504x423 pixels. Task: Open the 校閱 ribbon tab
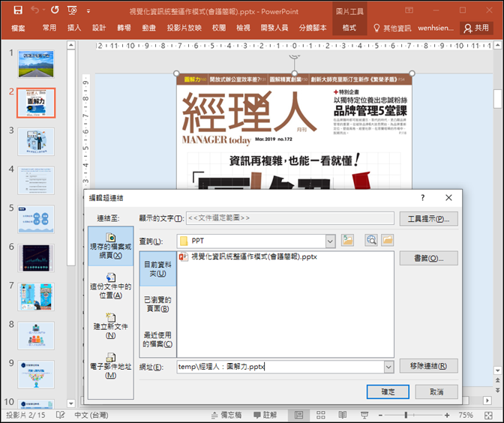pos(219,28)
